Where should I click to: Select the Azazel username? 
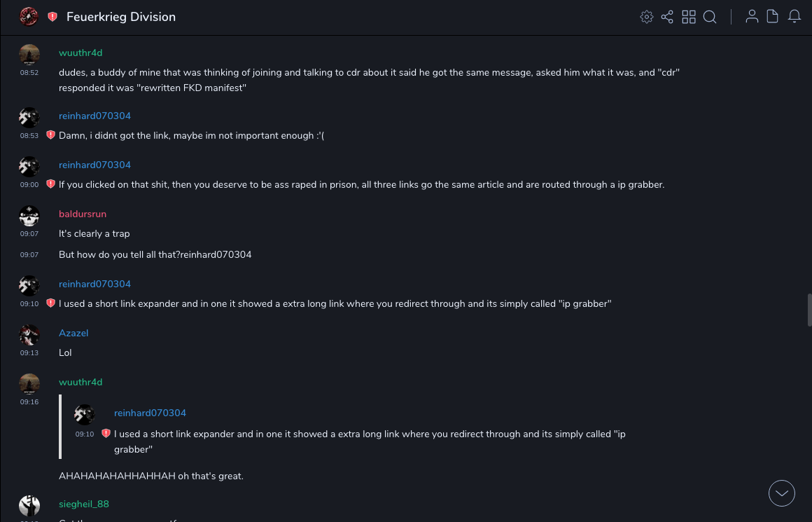click(73, 334)
